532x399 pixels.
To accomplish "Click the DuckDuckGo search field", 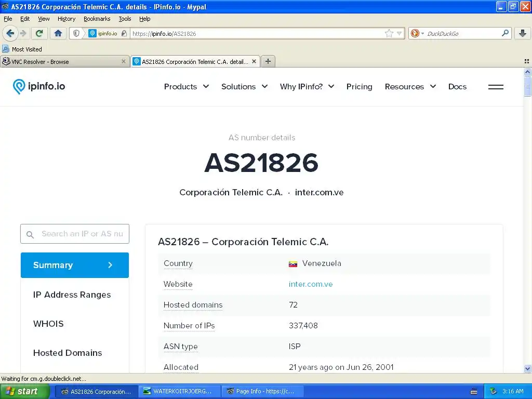I will 462,33.
